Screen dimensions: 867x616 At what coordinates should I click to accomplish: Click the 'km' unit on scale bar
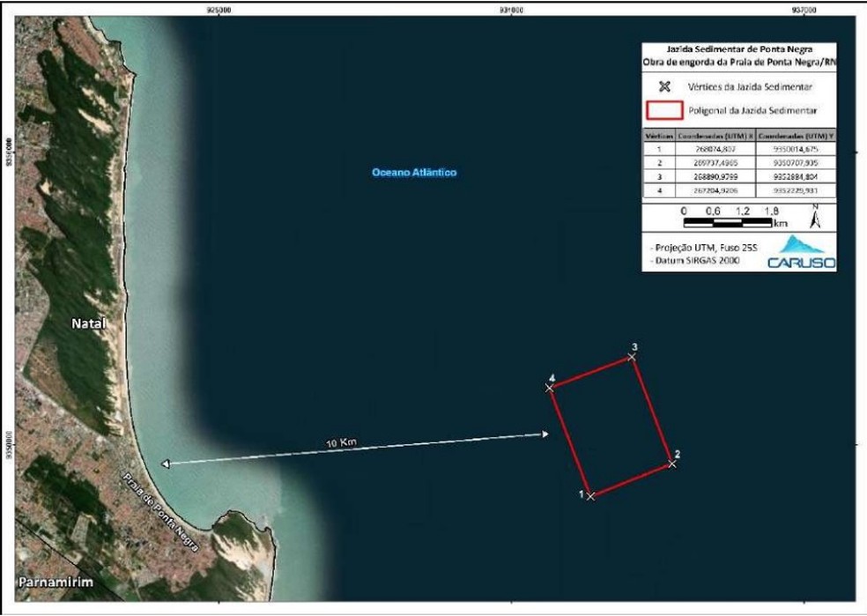click(780, 223)
